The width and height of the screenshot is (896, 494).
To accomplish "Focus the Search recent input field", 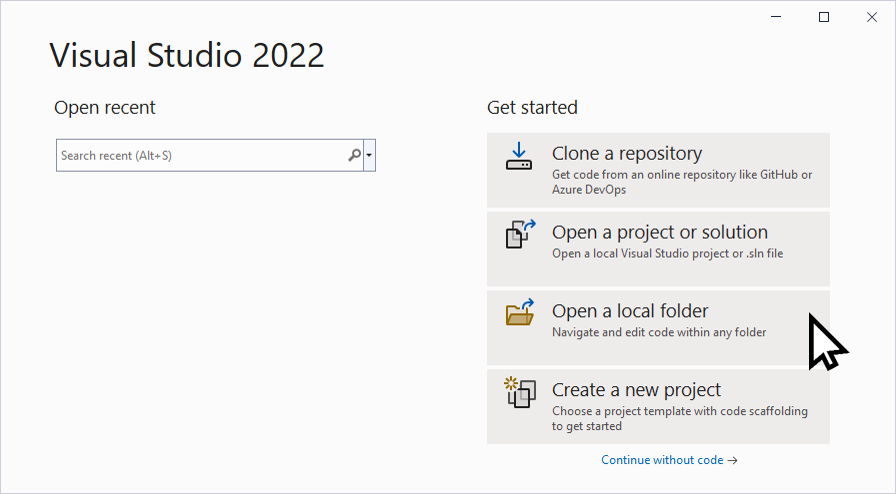I will pos(210,155).
